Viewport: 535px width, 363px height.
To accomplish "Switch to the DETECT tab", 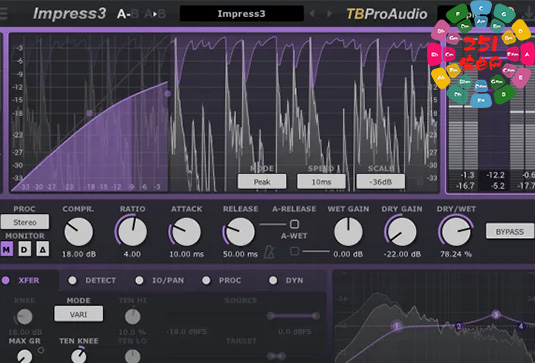I will coord(92,280).
